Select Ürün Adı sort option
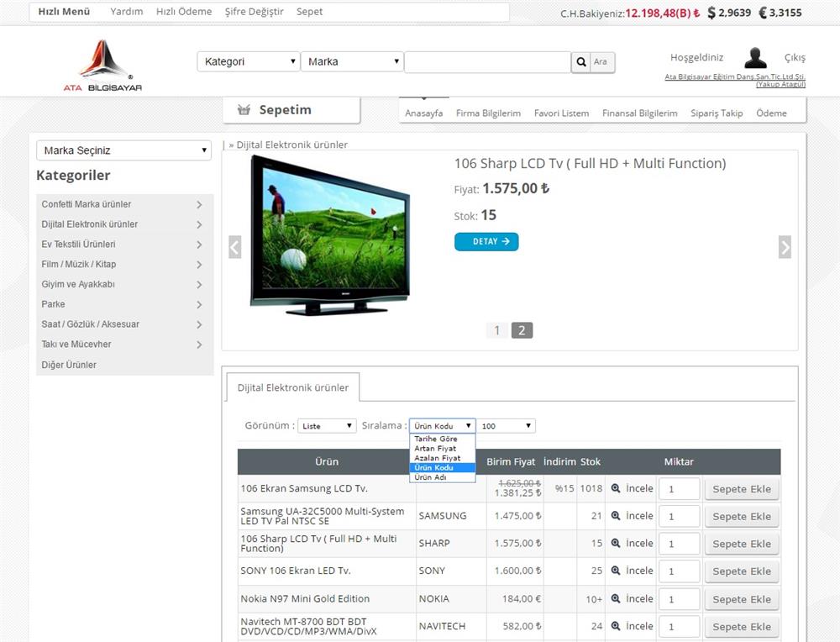 click(443, 477)
